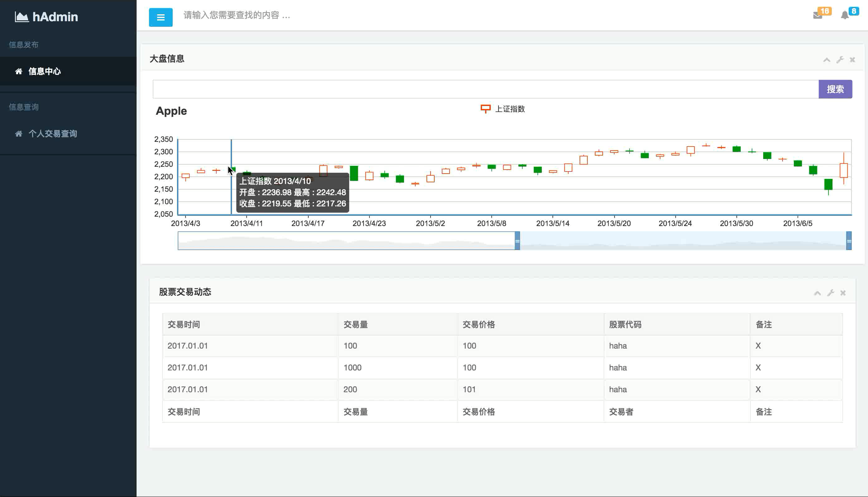Click the purple 搜索 button

click(x=835, y=89)
